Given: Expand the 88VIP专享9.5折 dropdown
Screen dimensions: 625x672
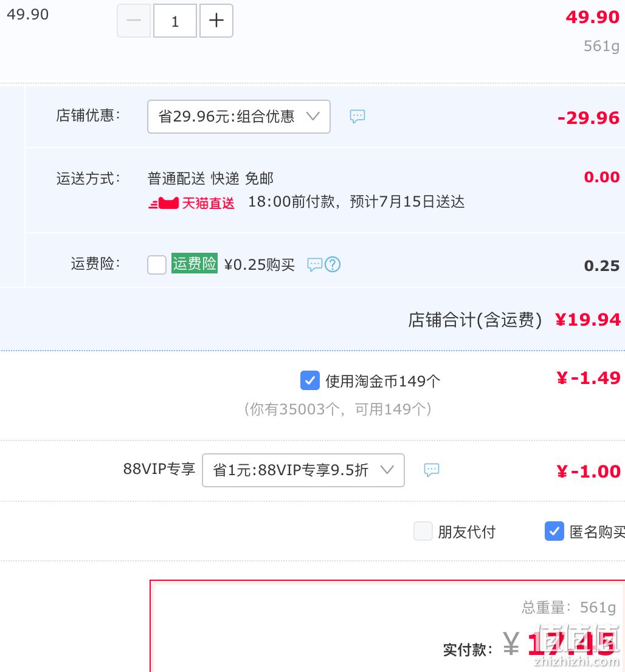Looking at the screenshot, I should [303, 470].
